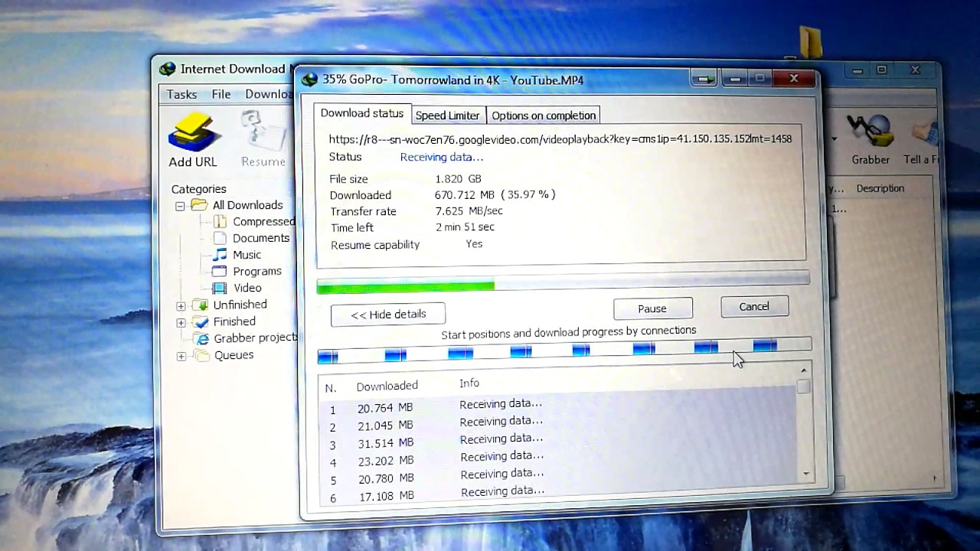
Task: Pause the download
Action: tap(652, 308)
